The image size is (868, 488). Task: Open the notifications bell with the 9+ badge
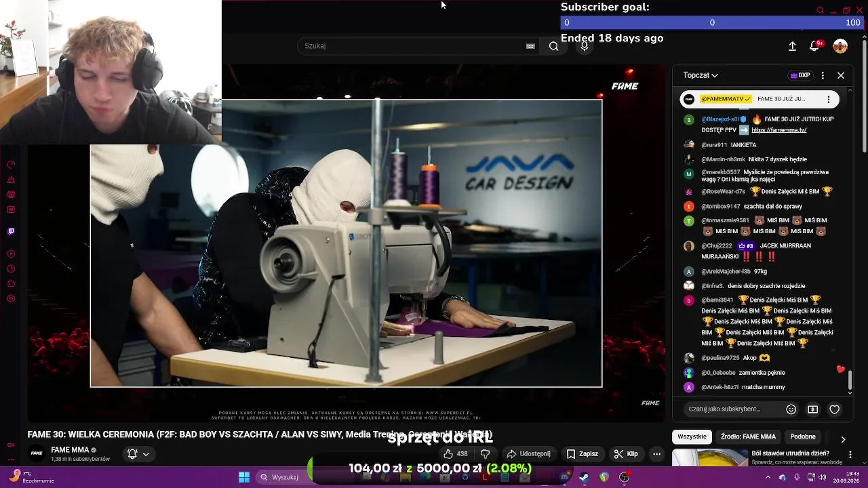tap(815, 46)
